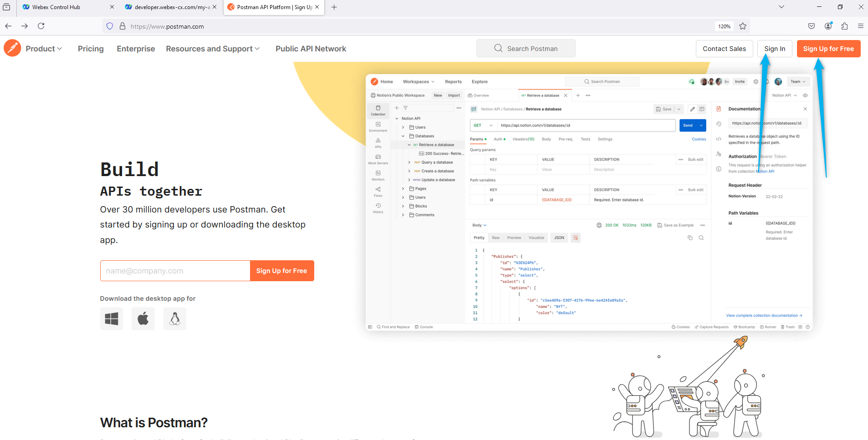Click the 'APIs together' heading text
Image resolution: width=868 pixels, height=440 pixels.
pyautogui.click(x=151, y=191)
